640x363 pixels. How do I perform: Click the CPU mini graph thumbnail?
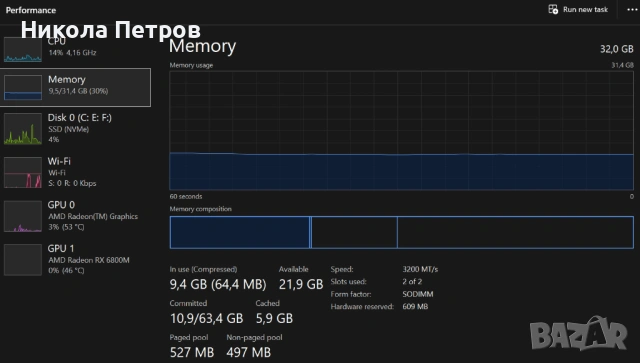[x=23, y=49]
